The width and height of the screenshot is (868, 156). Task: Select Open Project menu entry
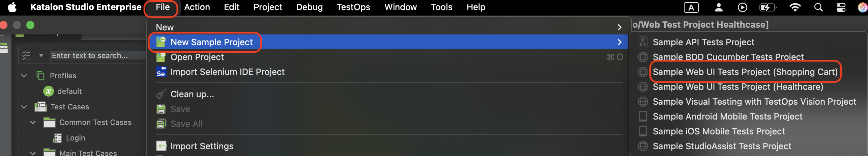point(197,57)
